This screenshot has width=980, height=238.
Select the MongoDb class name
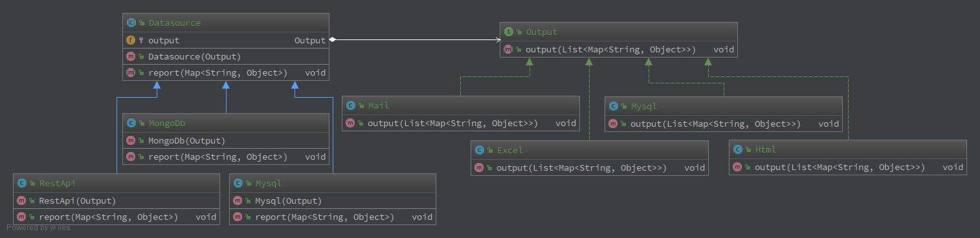pos(166,123)
